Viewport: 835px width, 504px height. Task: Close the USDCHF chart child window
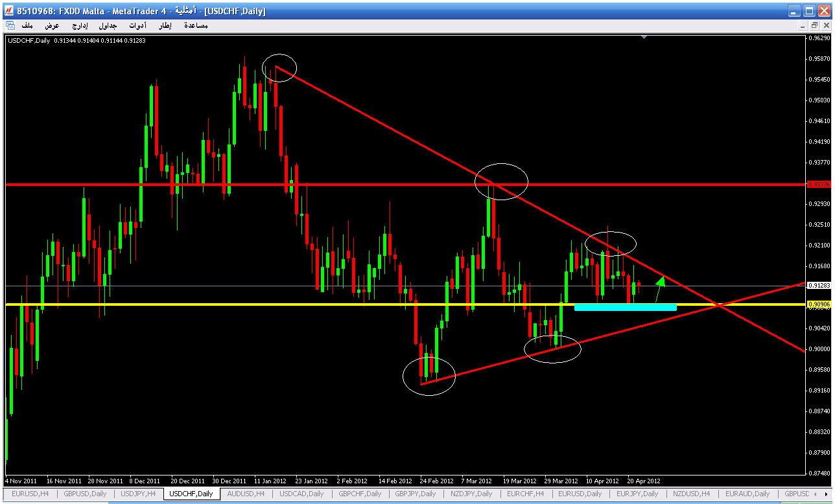[825, 25]
